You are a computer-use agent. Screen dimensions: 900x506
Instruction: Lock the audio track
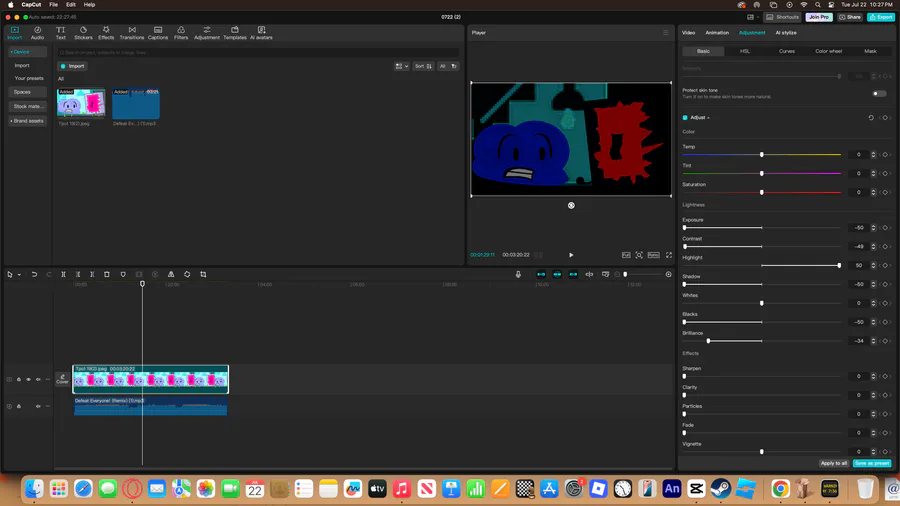pyautogui.click(x=19, y=406)
